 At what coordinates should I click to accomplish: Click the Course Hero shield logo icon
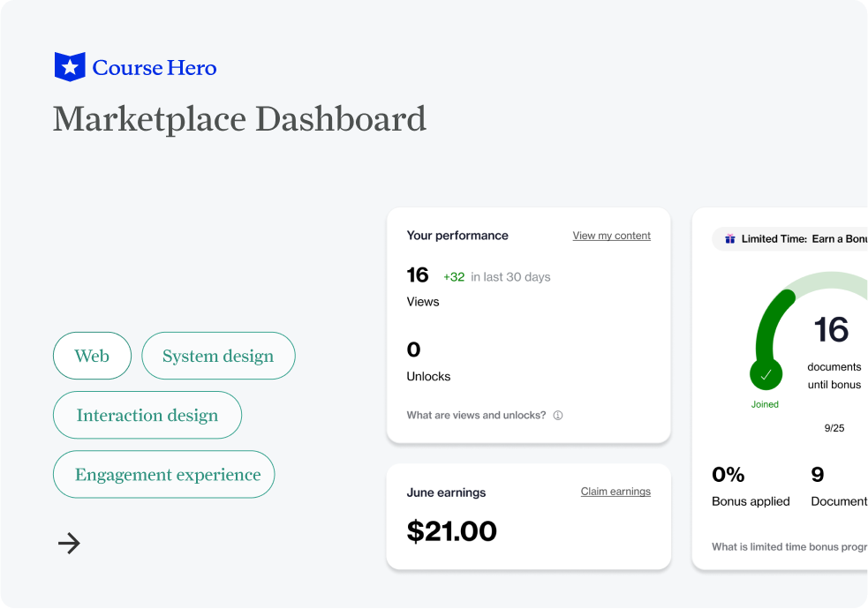coord(70,67)
